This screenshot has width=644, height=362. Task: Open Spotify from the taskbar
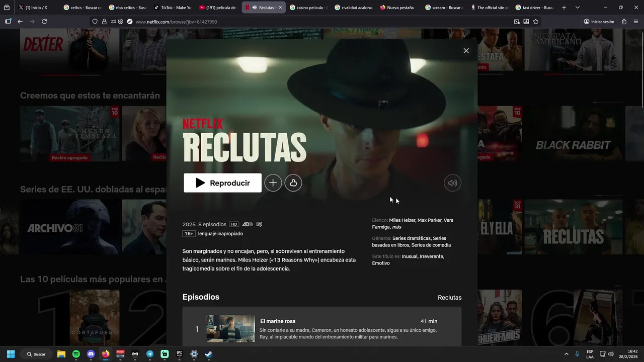pos(76,354)
